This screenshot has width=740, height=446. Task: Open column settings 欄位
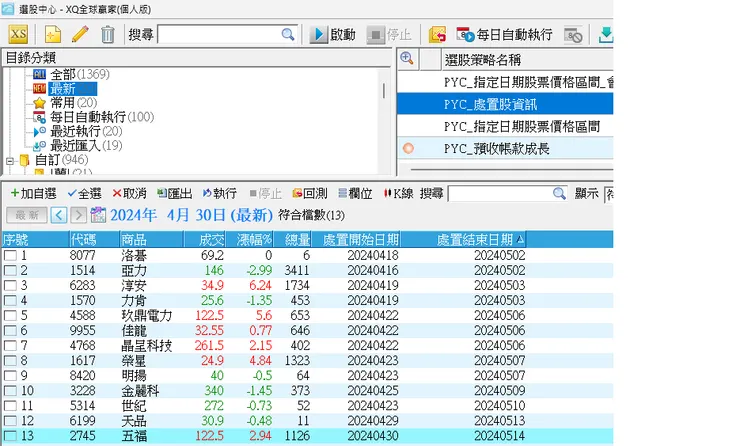355,193
